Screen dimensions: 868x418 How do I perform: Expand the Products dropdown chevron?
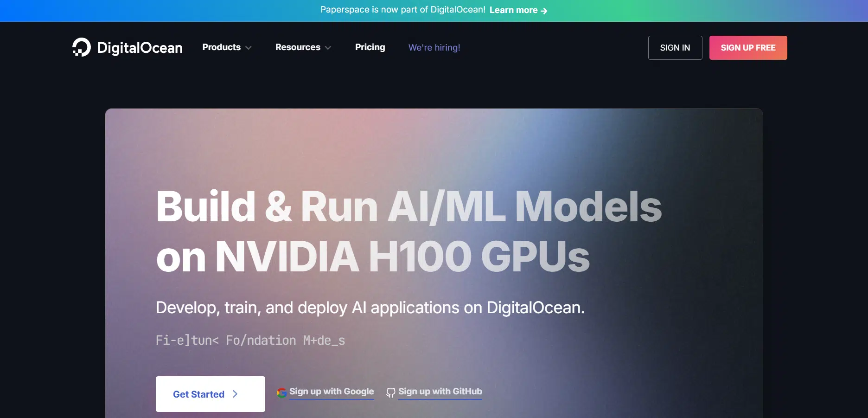[249, 48]
